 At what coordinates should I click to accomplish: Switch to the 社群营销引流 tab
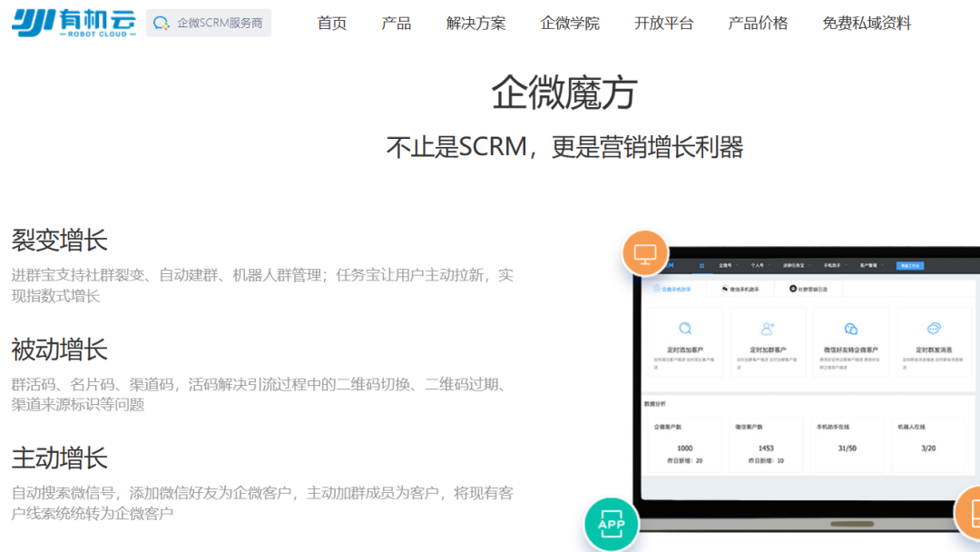click(x=808, y=290)
